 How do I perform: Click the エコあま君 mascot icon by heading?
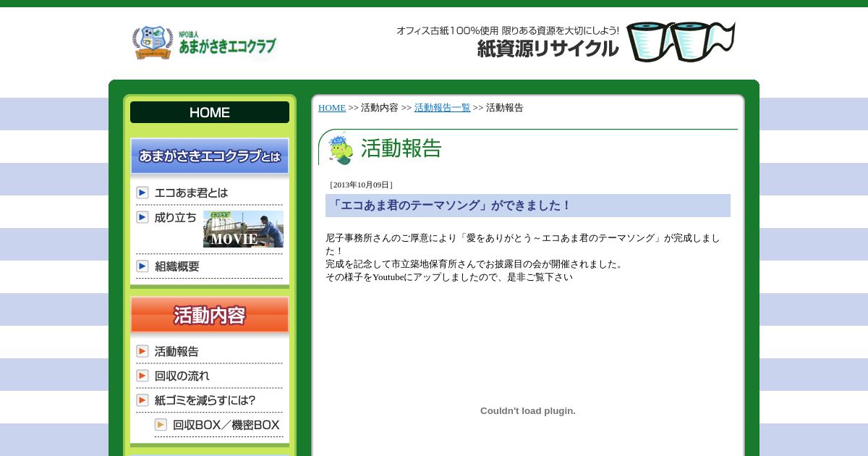click(340, 148)
